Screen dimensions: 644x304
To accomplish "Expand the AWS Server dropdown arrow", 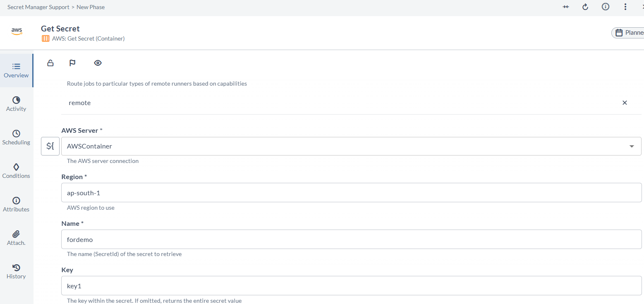I will (632, 146).
